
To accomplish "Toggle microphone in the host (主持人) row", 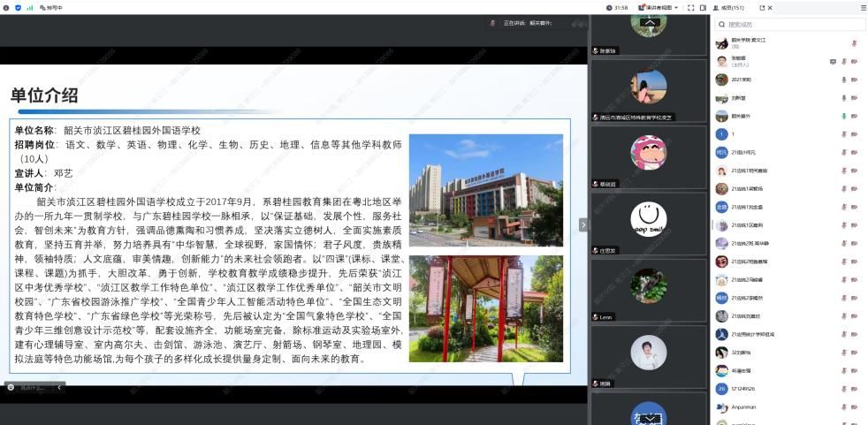I will click(844, 62).
